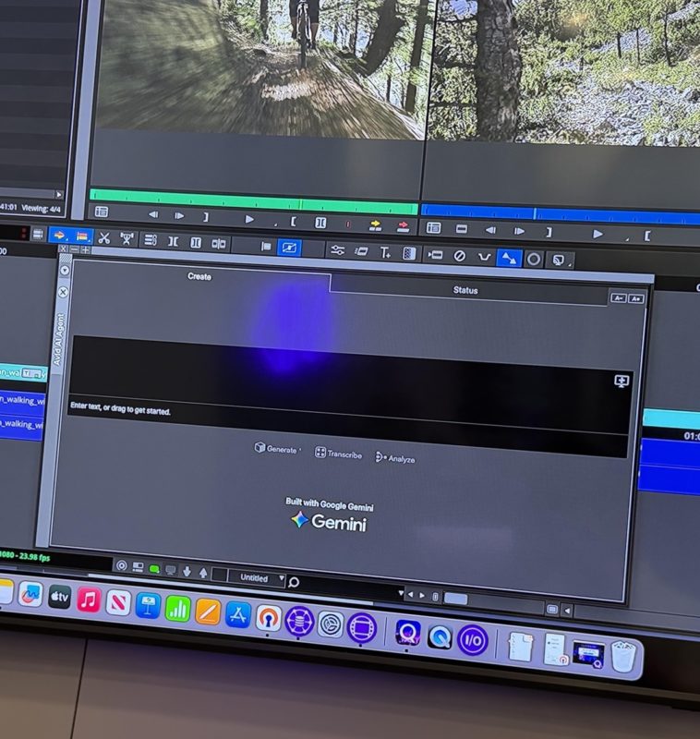
Task: Open Keynote in the Dock
Action: [x=148, y=605]
